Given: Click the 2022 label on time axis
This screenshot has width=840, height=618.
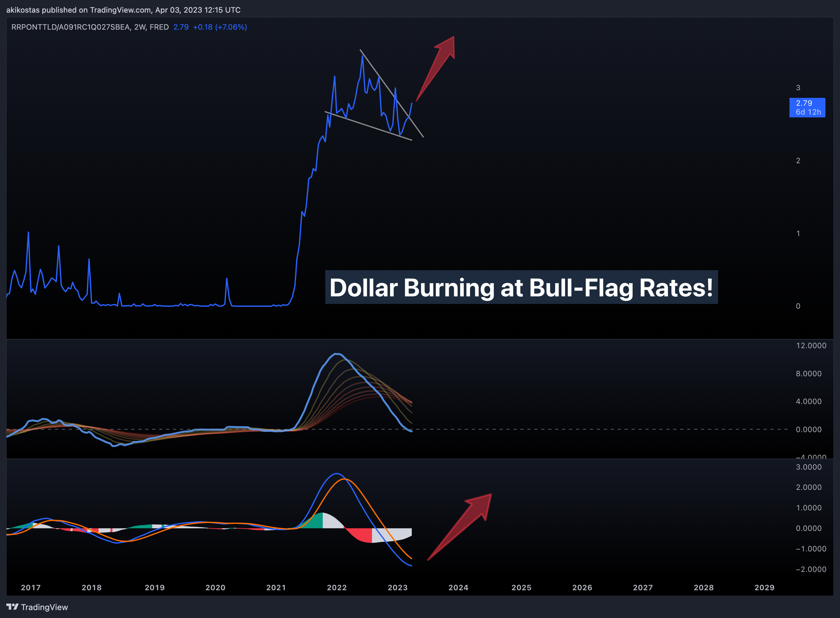Looking at the screenshot, I should tap(337, 587).
